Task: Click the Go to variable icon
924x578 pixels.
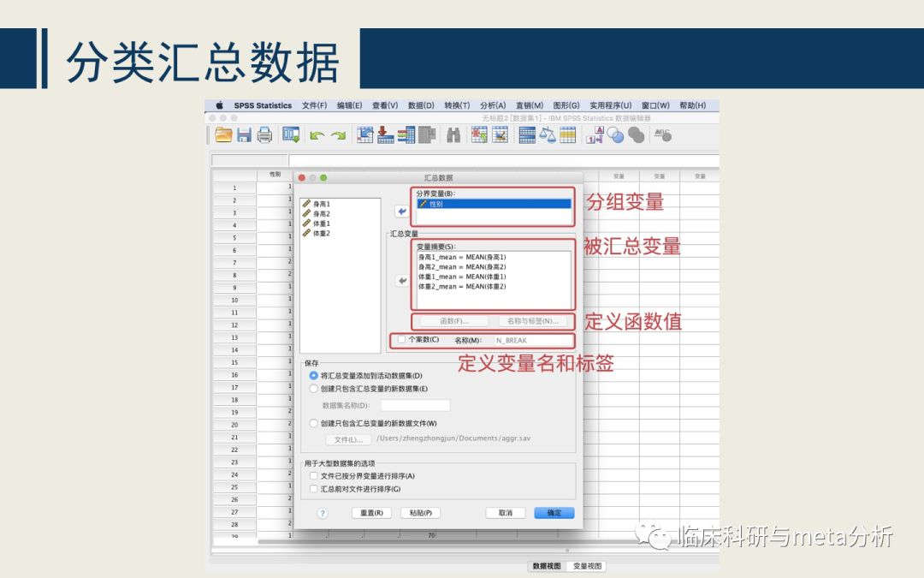Action: coord(385,135)
